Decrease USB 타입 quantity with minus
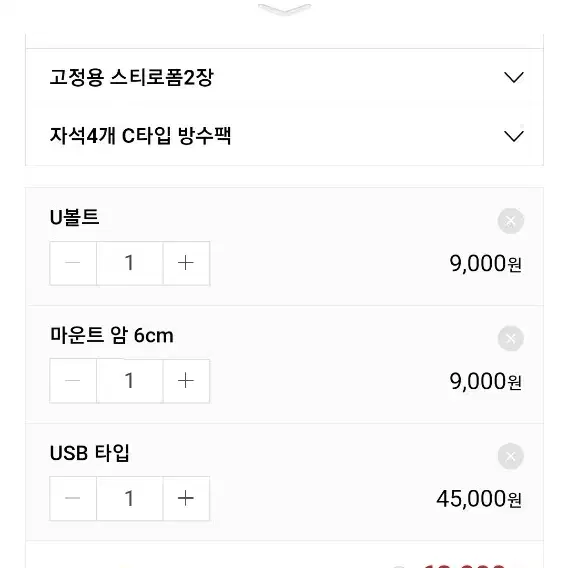 tap(73, 498)
